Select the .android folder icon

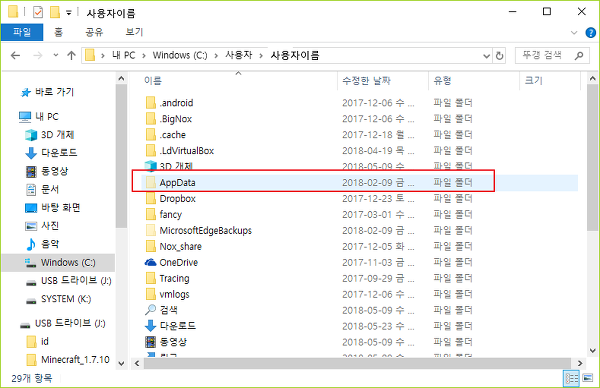point(151,103)
